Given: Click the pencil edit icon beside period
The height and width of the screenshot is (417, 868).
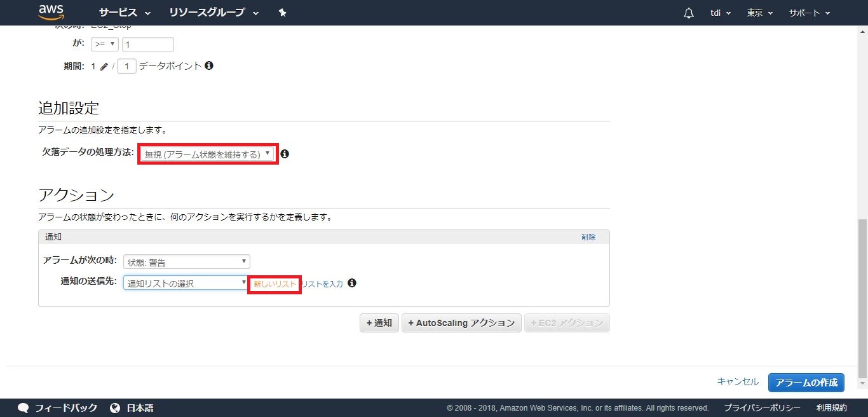Looking at the screenshot, I should tap(104, 66).
